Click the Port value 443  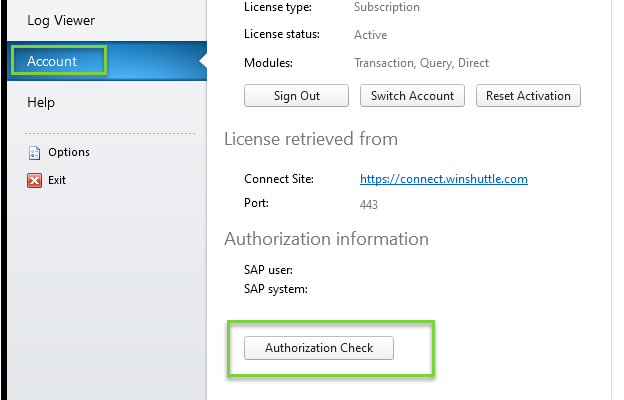click(369, 204)
